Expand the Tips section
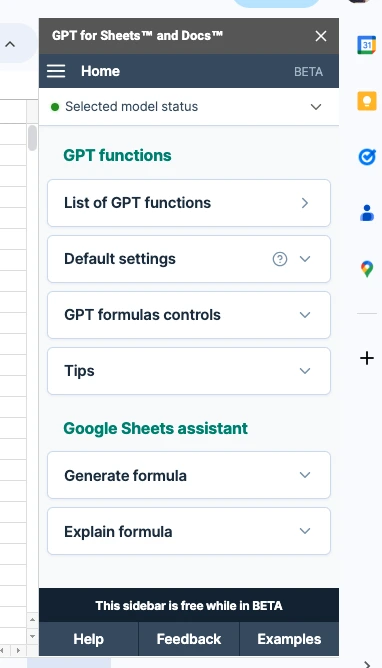This screenshot has width=382, height=668. pos(189,371)
